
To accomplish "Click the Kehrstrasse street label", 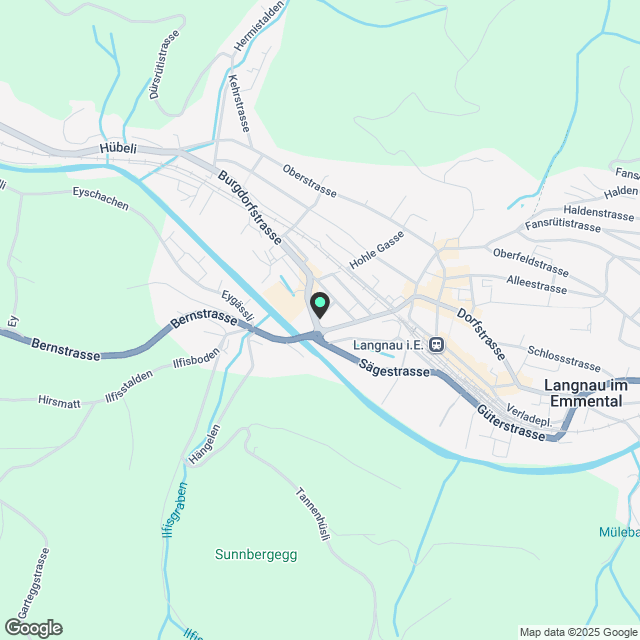I will pyautogui.click(x=239, y=103).
